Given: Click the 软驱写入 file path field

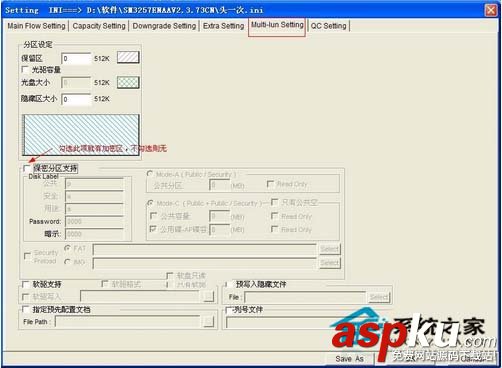Looking at the screenshot, I should 141,296.
